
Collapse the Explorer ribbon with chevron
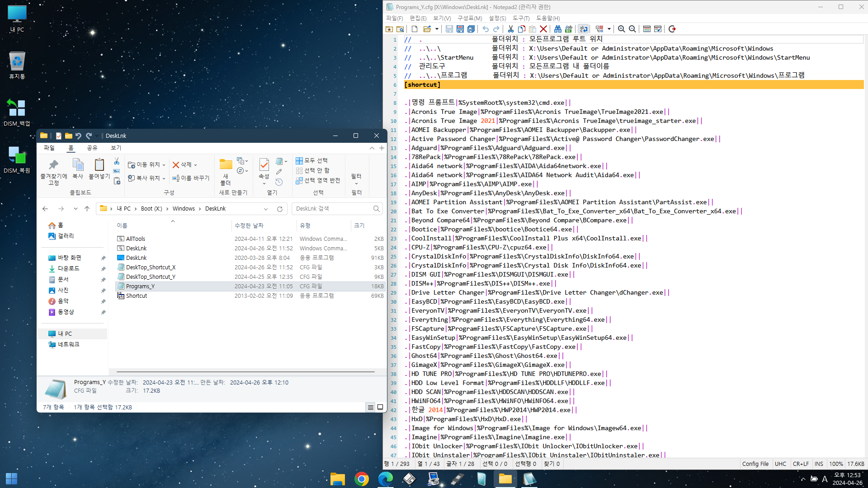click(x=372, y=148)
